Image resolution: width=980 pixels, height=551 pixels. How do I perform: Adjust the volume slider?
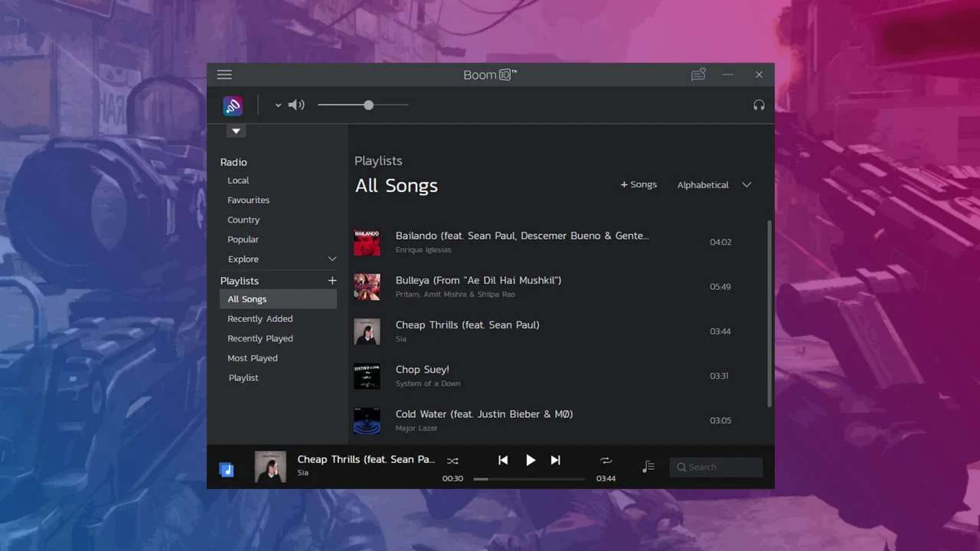pyautogui.click(x=363, y=105)
